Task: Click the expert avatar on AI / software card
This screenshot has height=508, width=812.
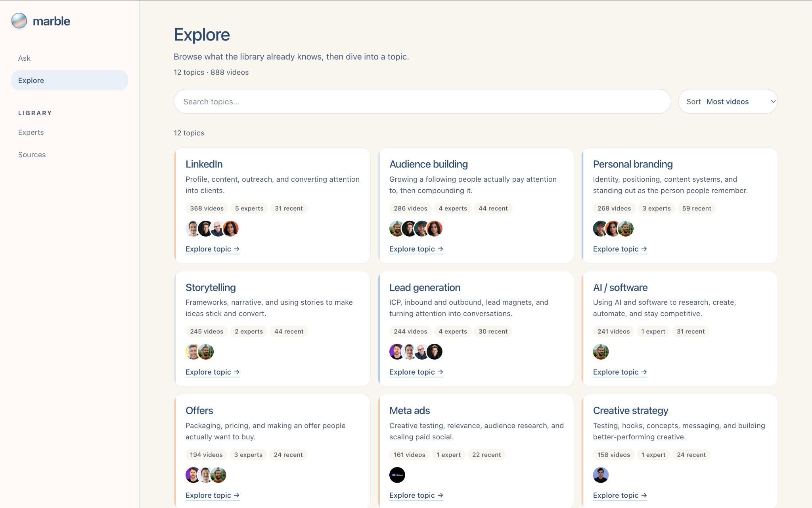Action: [601, 352]
